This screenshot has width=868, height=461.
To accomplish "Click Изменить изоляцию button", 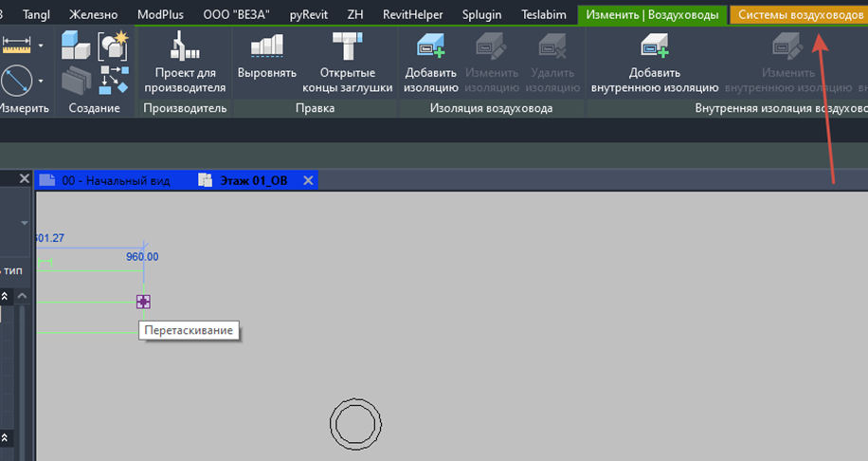I will coord(492,63).
